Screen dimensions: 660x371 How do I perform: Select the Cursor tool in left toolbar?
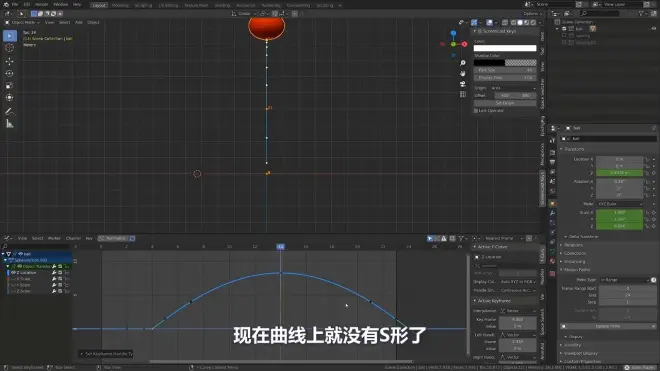pyautogui.click(x=9, y=48)
